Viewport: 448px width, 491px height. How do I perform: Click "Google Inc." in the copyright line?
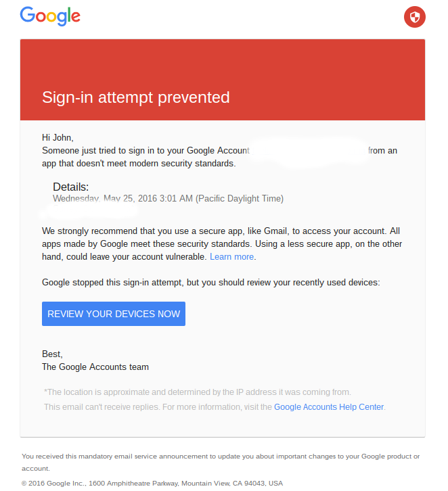68,484
